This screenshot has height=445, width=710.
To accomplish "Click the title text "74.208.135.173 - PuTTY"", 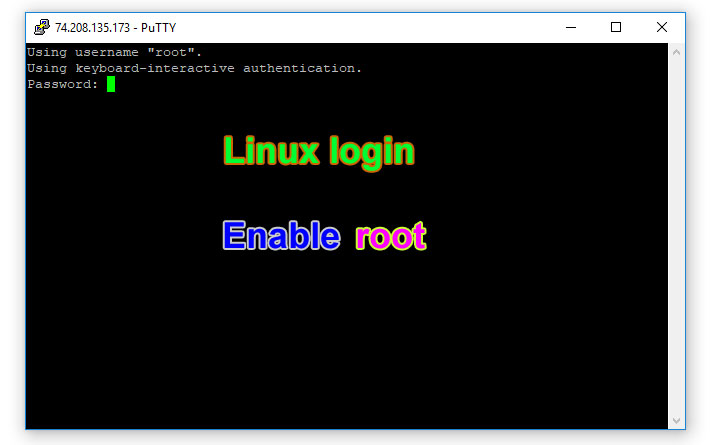I will pyautogui.click(x=115, y=28).
